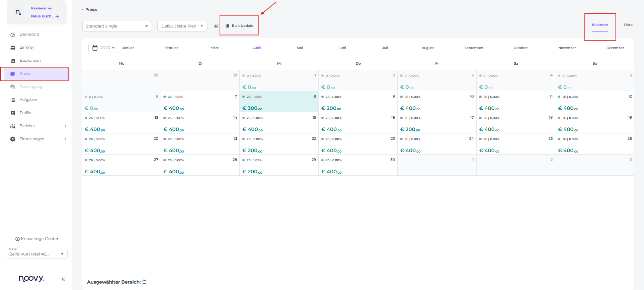
Task: Open the Knowledge Center link
Action: (x=37, y=239)
